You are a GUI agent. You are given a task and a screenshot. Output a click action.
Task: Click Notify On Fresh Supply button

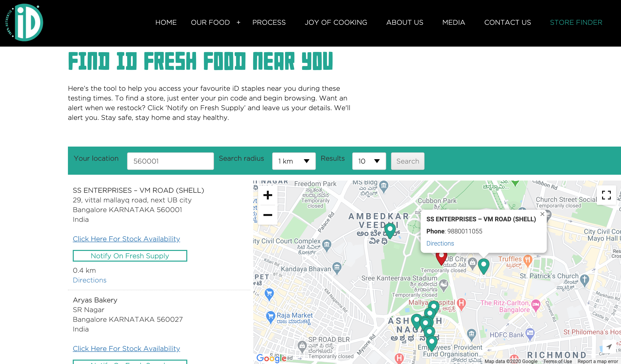click(x=130, y=256)
